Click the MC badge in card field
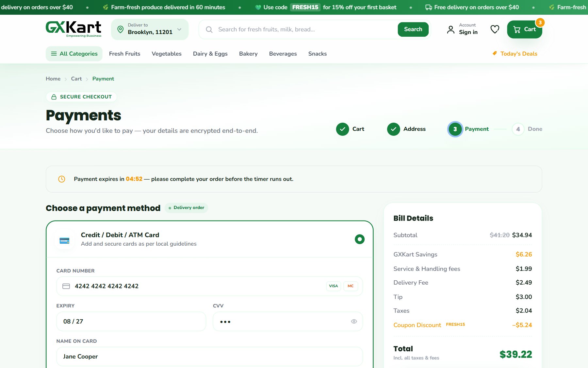The width and height of the screenshot is (588, 368). click(351, 286)
